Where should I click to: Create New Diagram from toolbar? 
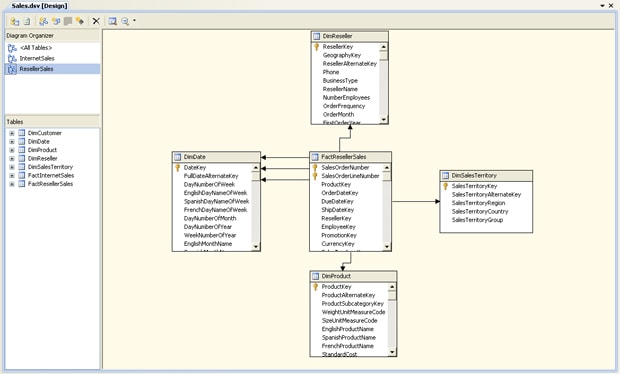[43, 21]
